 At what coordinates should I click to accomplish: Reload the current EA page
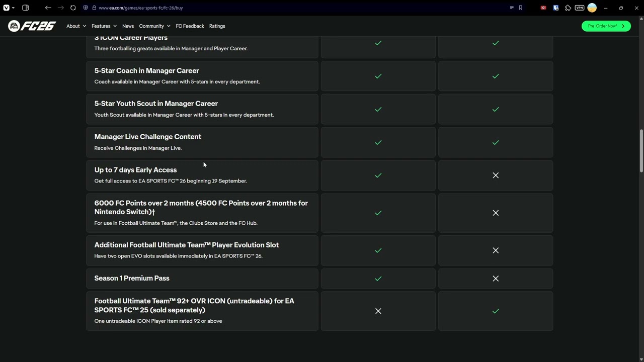[73, 8]
